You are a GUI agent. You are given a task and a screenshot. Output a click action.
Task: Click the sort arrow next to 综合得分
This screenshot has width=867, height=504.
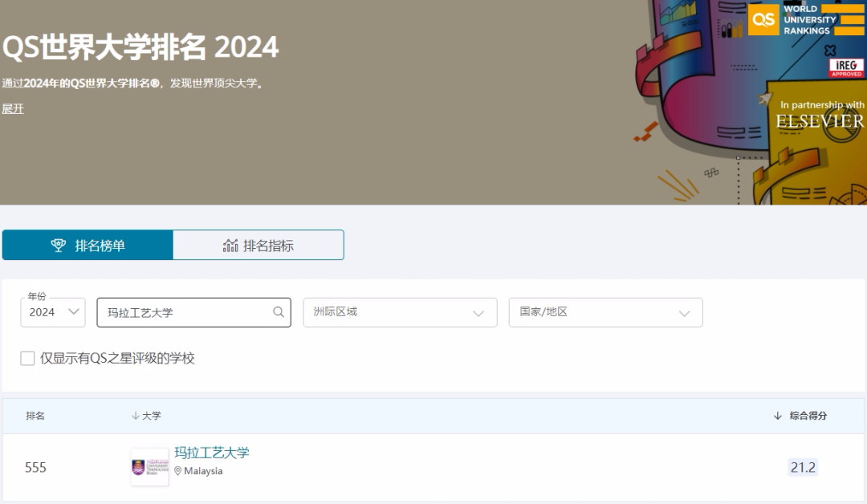pos(775,416)
